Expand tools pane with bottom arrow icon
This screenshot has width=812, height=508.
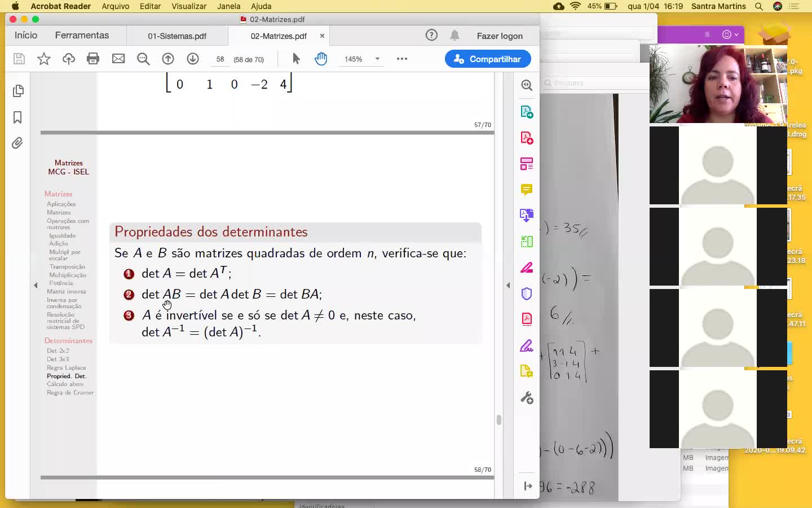tap(528, 486)
